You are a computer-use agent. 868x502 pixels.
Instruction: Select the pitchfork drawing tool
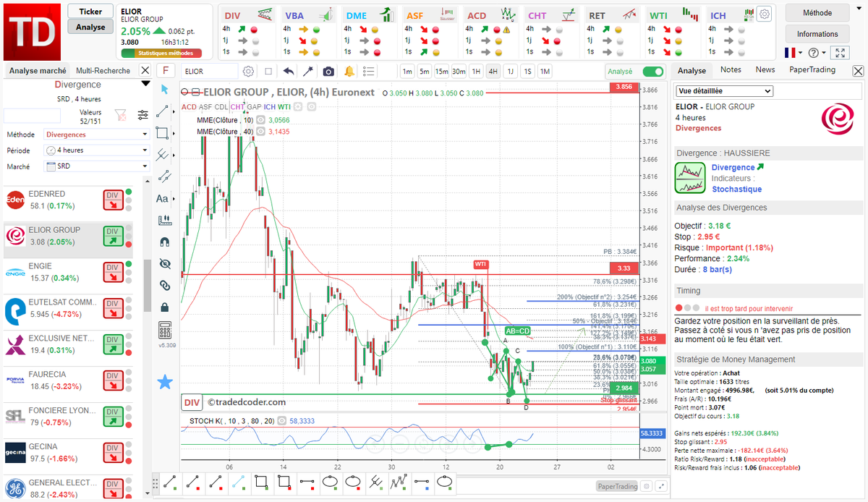click(x=163, y=155)
